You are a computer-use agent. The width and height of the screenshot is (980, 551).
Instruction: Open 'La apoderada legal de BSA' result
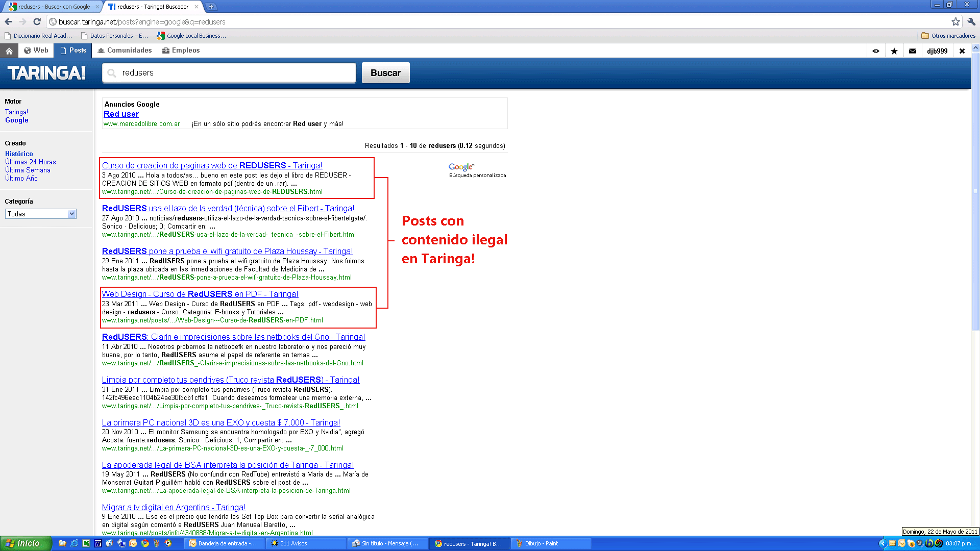click(228, 465)
